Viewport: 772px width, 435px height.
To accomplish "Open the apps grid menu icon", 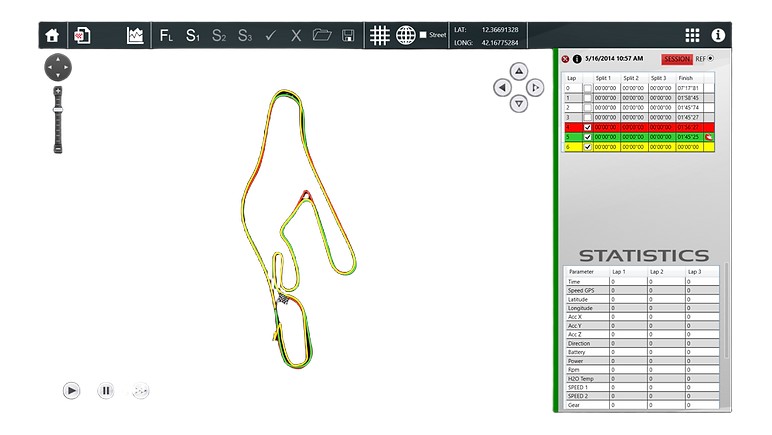I will click(692, 35).
